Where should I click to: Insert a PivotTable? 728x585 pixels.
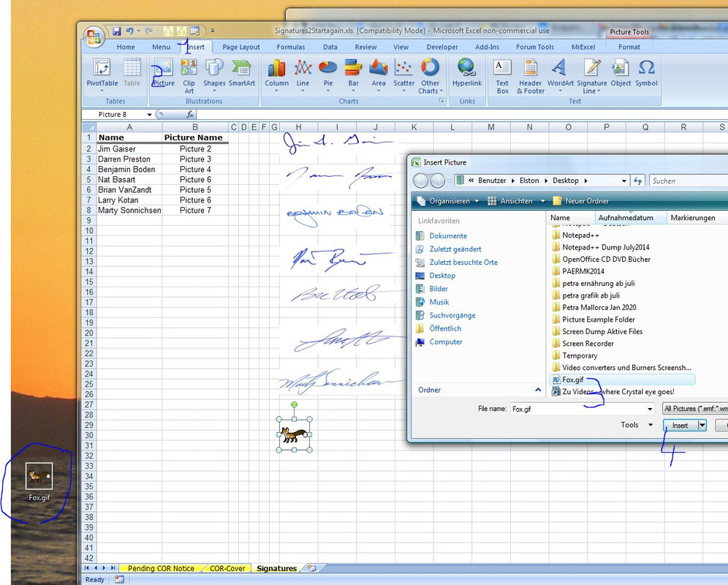point(102,75)
